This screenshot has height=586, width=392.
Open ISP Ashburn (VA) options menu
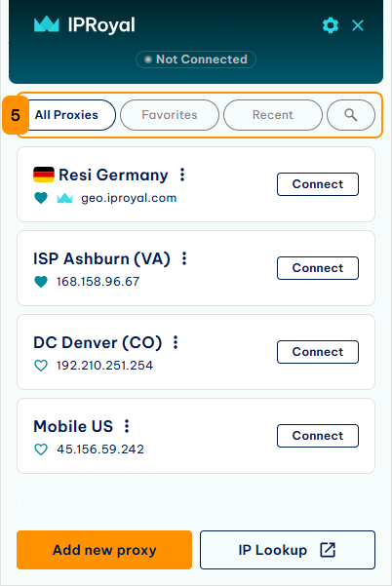pos(184,258)
